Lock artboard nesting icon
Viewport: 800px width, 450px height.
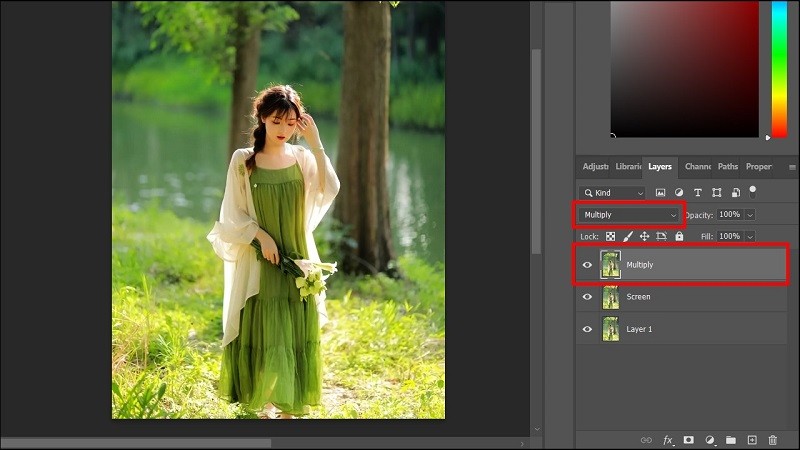[x=662, y=236]
